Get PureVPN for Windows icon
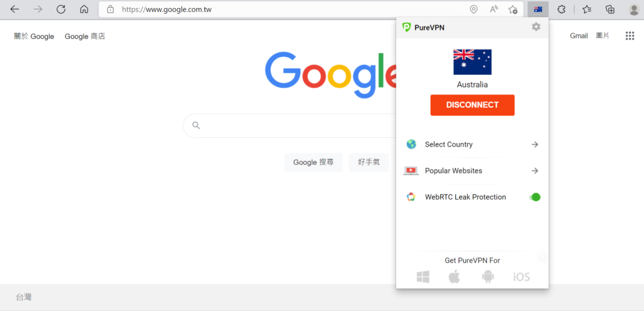Image resolution: width=644 pixels, height=311 pixels. pyautogui.click(x=423, y=277)
